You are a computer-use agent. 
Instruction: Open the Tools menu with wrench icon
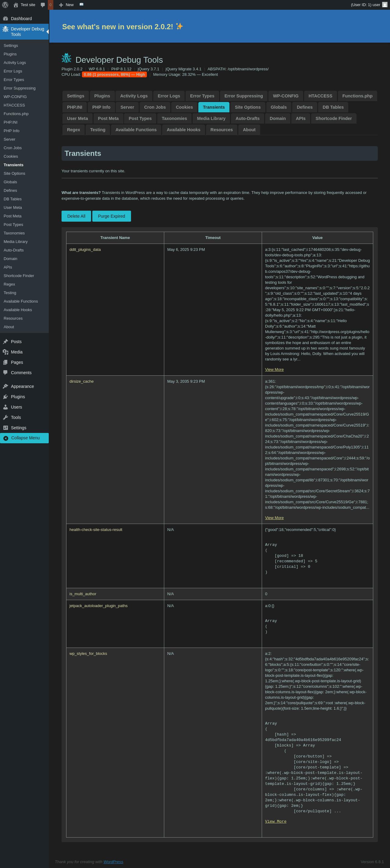click(x=16, y=417)
